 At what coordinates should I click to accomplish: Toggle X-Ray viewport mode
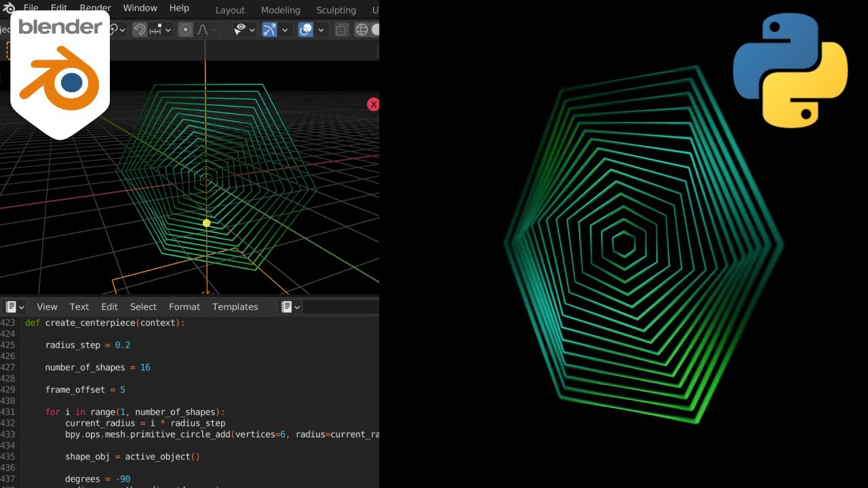pyautogui.click(x=341, y=29)
